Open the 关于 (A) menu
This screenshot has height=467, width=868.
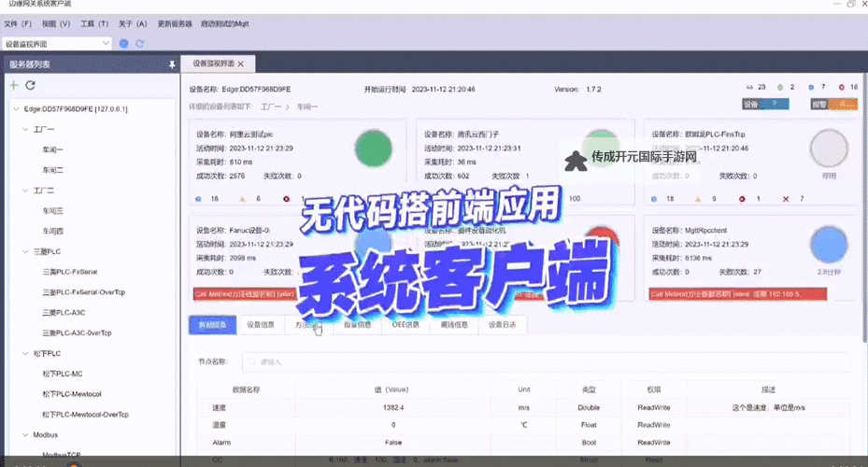coord(133,23)
